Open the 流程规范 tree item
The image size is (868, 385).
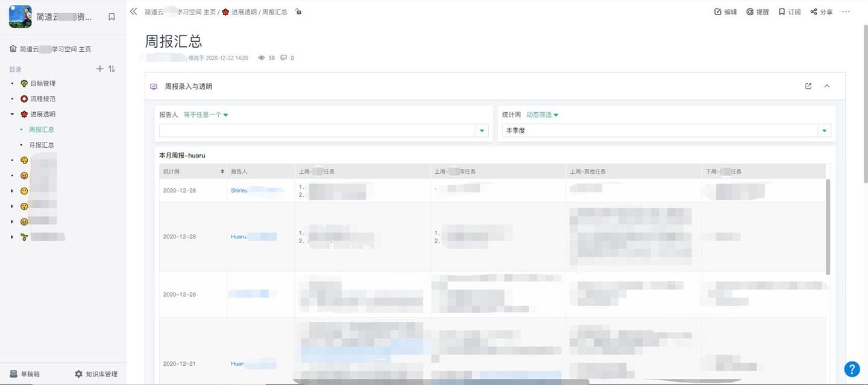[x=43, y=98]
